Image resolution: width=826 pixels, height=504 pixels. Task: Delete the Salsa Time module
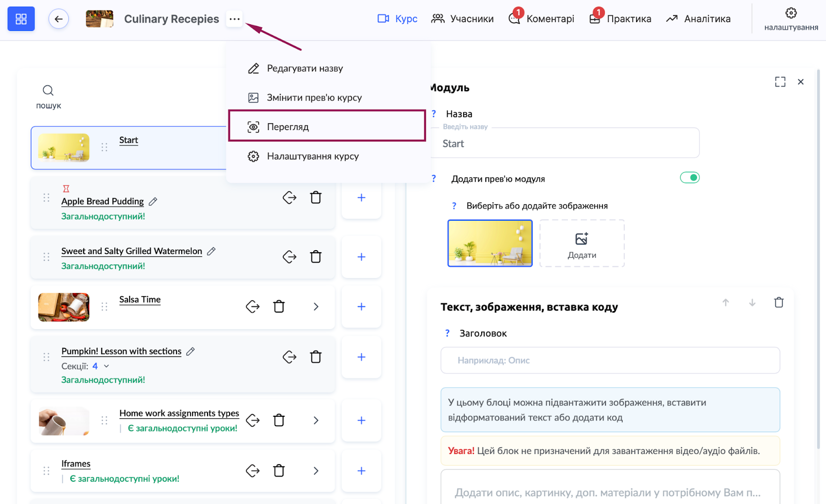click(279, 306)
